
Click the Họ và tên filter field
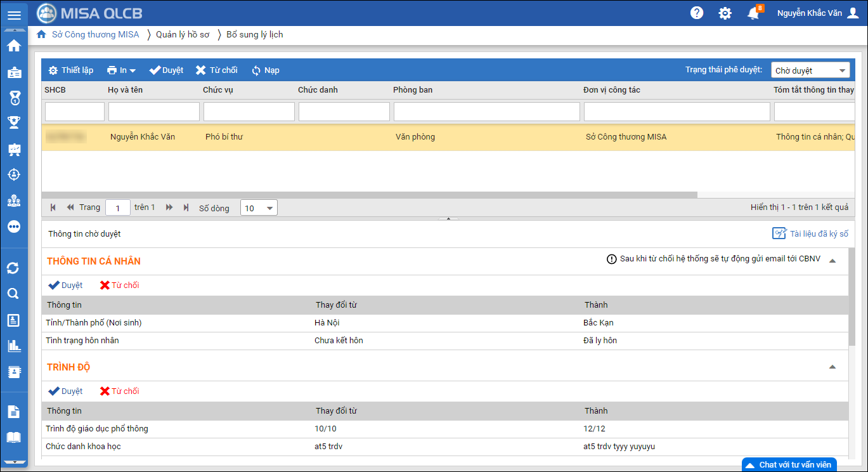(154, 112)
